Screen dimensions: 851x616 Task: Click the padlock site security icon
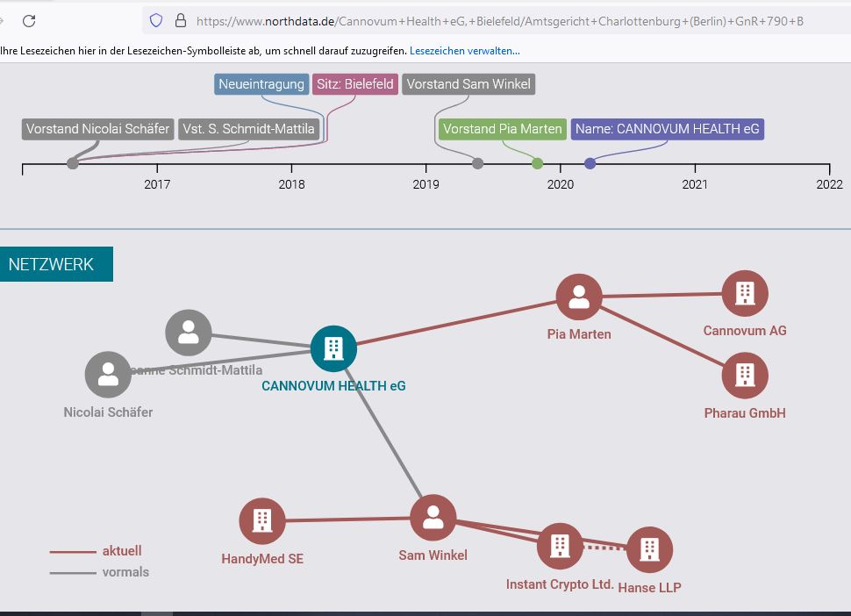coord(181,21)
